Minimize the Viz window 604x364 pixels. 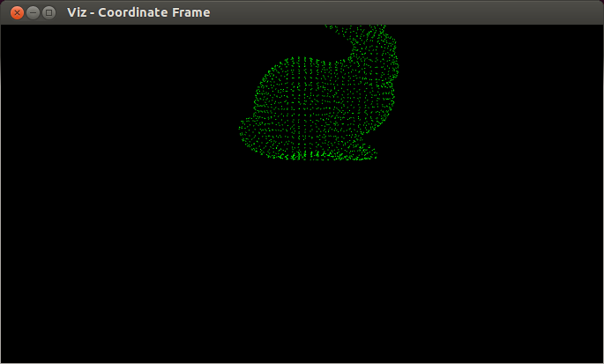(34, 12)
